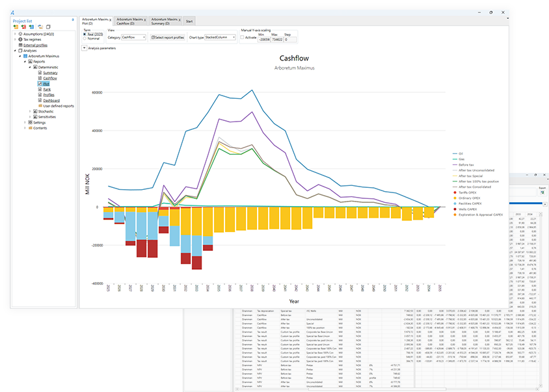Screen dimensions: 549x392
Task: Click the copy icon in Project list toolbar
Action: tap(48, 27)
